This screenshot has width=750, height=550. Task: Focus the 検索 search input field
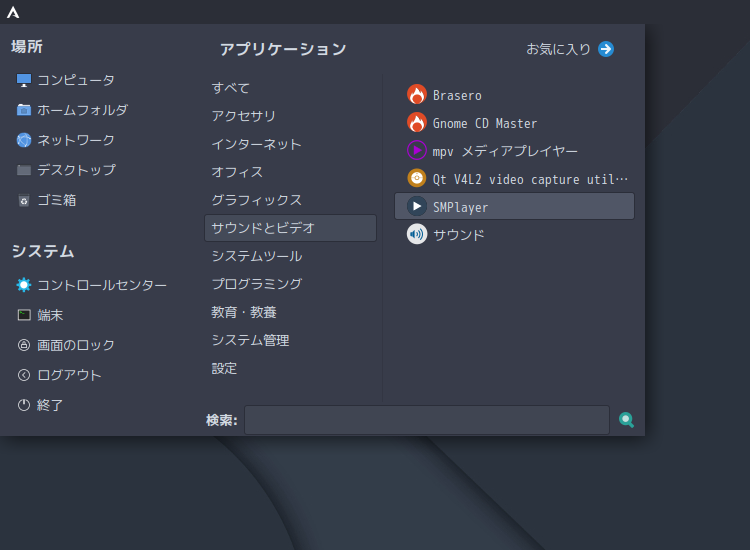(427, 420)
